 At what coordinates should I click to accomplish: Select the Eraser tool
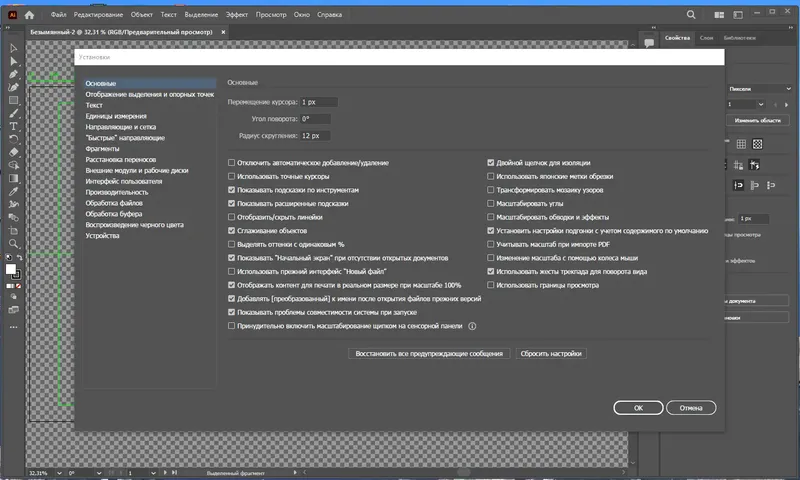(14, 152)
